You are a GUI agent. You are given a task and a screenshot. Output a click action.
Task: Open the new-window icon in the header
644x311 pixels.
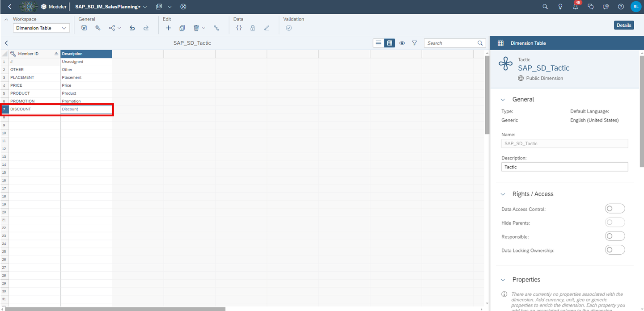(x=159, y=7)
